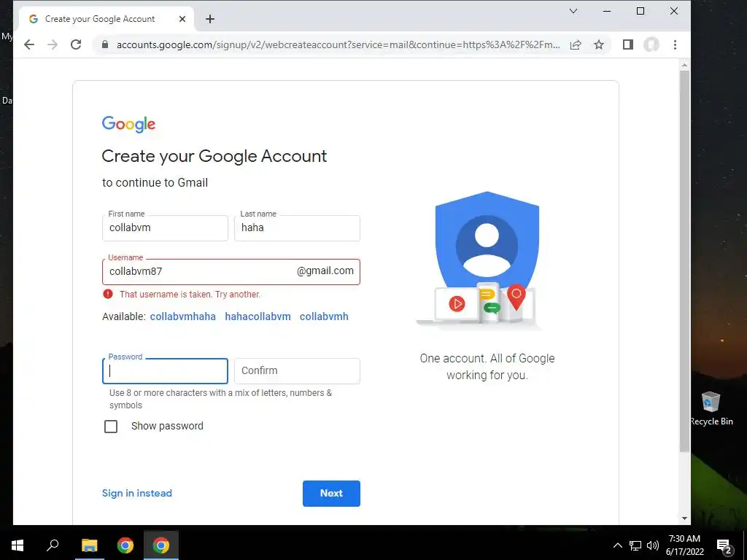This screenshot has height=560, width=747.
Task: Open the Chrome three-dot menu
Action: (675, 44)
